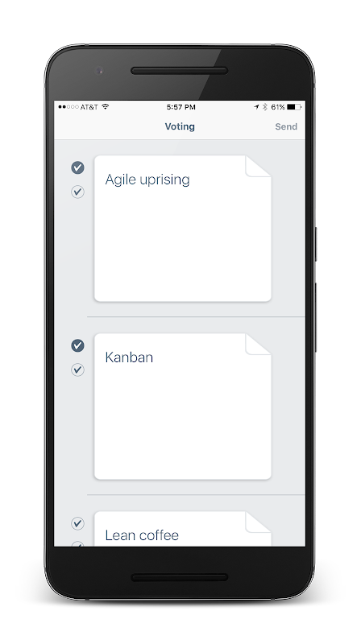361x644 pixels.
Task: Open the Kanban note card
Action: pos(183,407)
